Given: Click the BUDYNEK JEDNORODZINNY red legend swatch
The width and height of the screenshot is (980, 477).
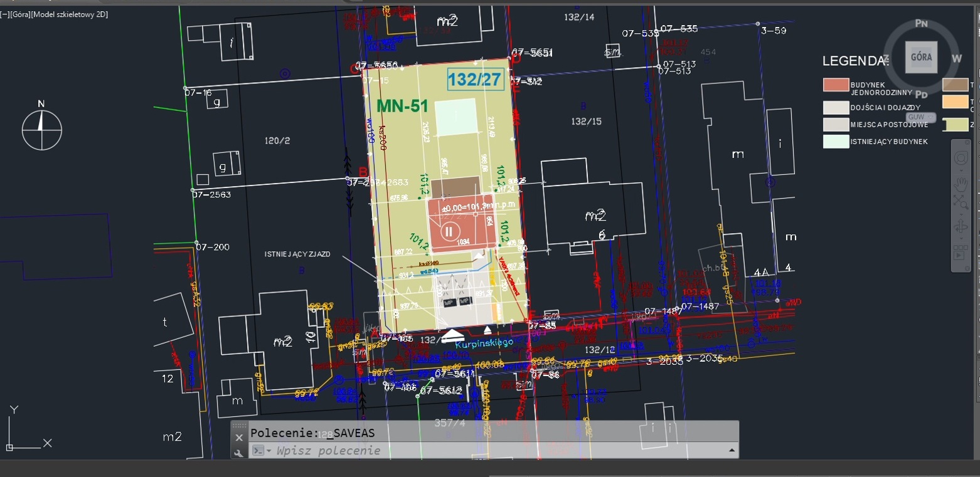Looking at the screenshot, I should pyautogui.click(x=835, y=85).
